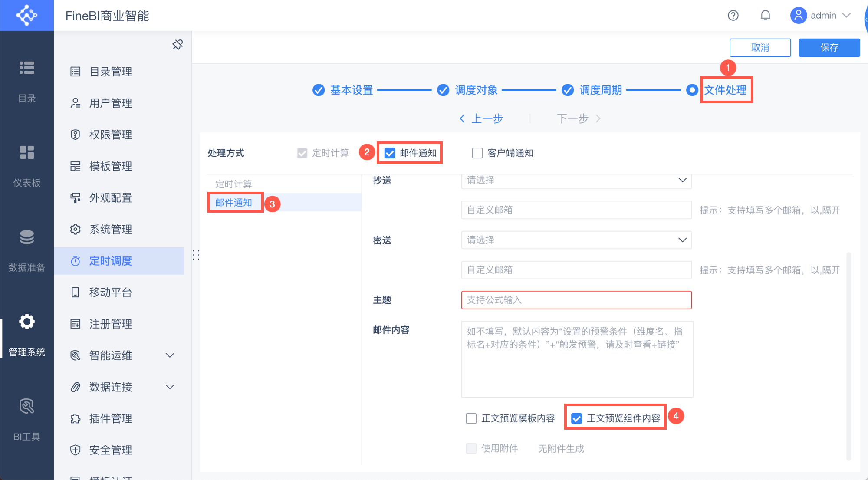Enable the 客户端通知 checkbox

(477, 153)
